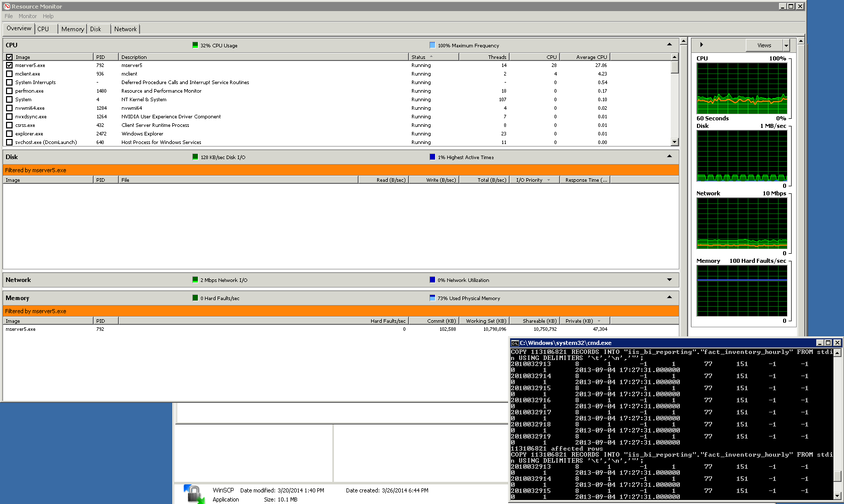
Task: Open the Monitor menu
Action: (28, 16)
